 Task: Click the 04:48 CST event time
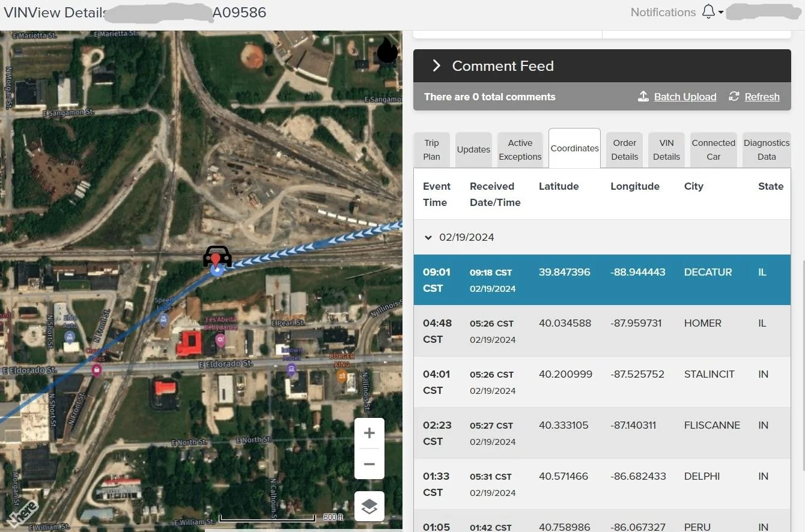tap(437, 331)
